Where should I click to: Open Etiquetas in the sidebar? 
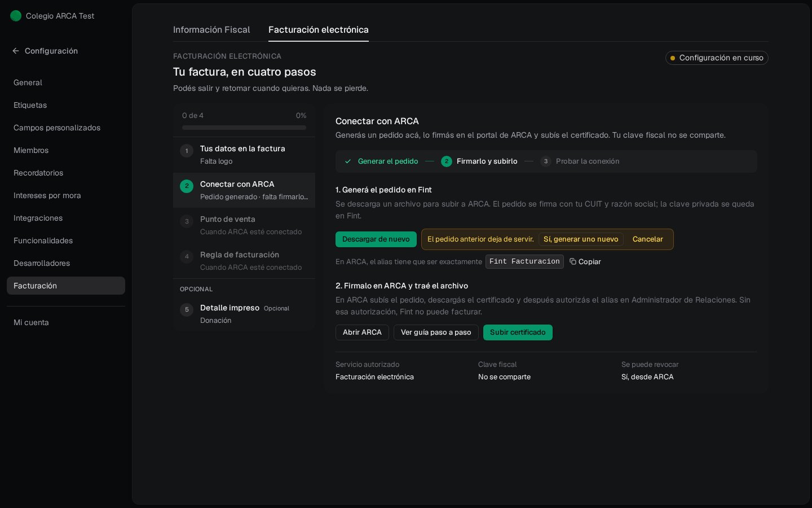click(66, 105)
